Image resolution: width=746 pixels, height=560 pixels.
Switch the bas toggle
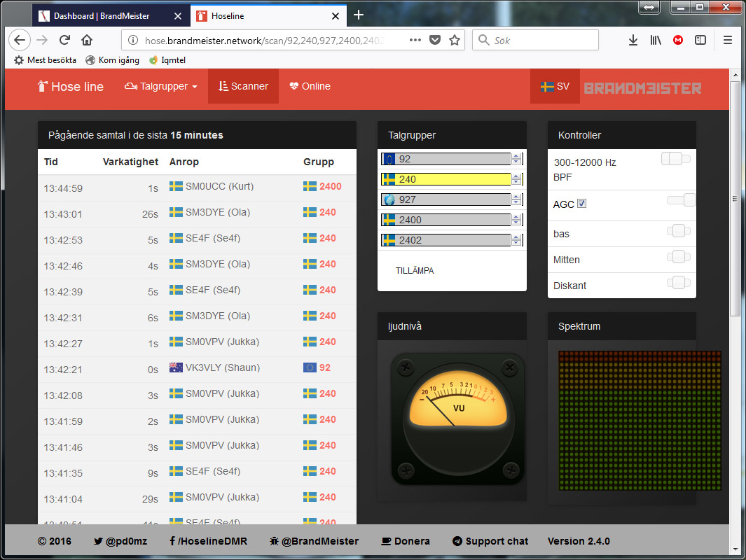678,231
